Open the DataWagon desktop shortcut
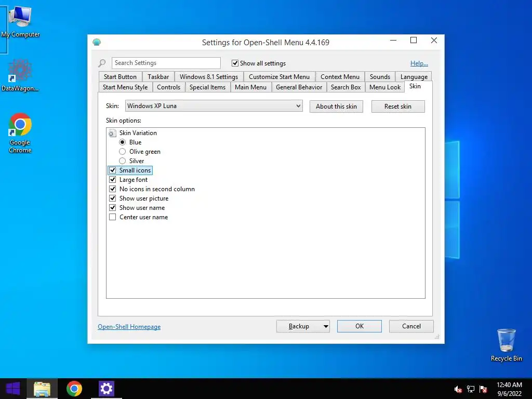The width and height of the screenshot is (532, 399). (x=20, y=75)
